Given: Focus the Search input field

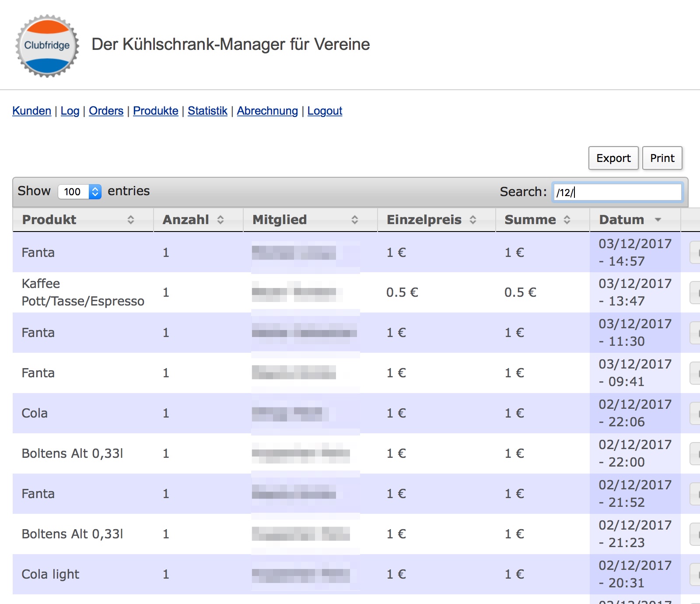Looking at the screenshot, I should (617, 192).
